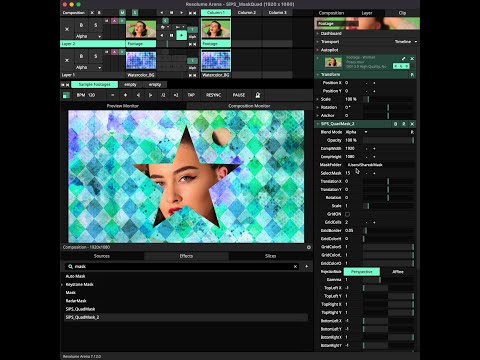The width and height of the screenshot is (480, 360).
Task: Collapse the SIPS_QuadMask_2 effect section
Action: 317,124
